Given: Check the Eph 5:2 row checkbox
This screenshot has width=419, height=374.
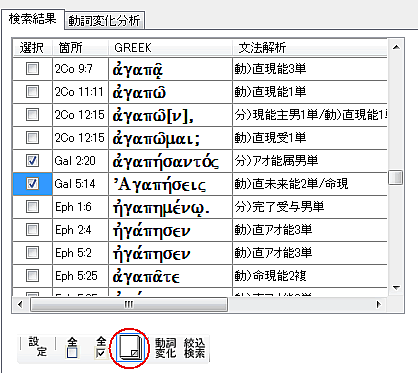Looking at the screenshot, I should [32, 253].
